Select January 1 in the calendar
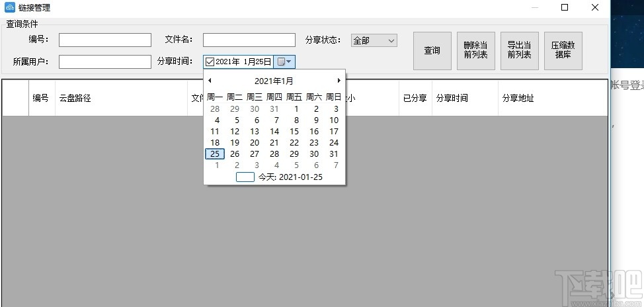The image size is (644, 307). [x=296, y=109]
